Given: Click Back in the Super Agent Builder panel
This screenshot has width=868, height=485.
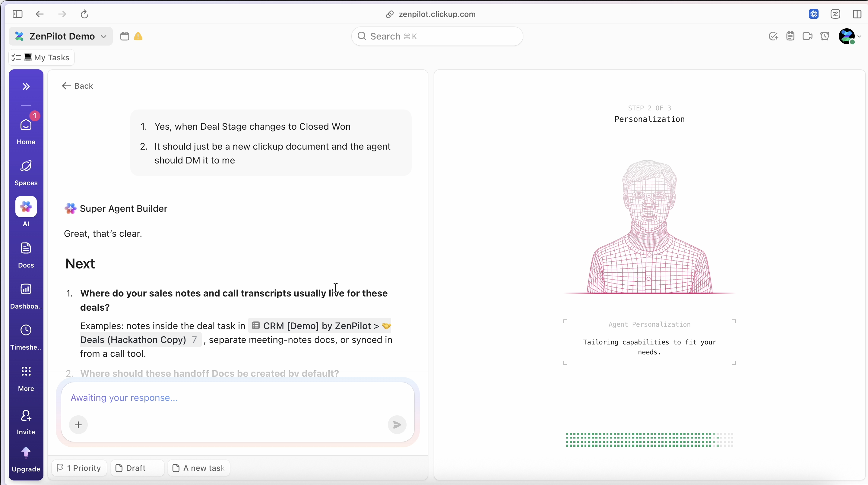Looking at the screenshot, I should (x=78, y=86).
